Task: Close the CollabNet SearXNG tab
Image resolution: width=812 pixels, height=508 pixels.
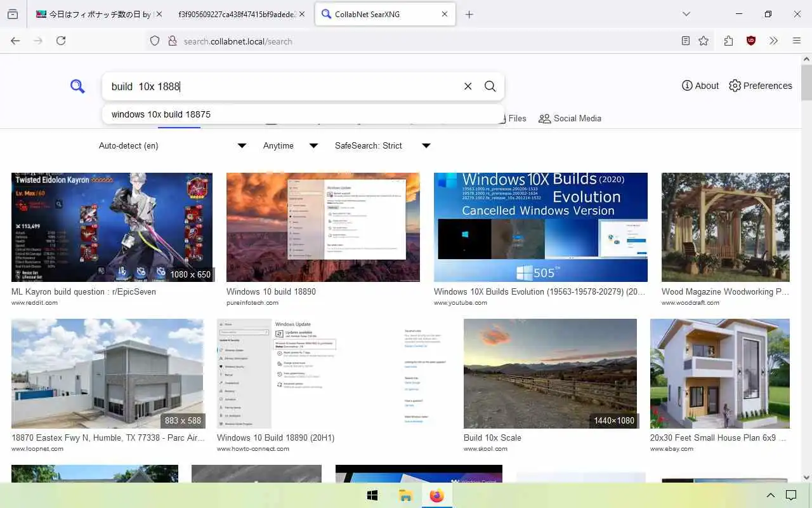Action: coord(445,14)
